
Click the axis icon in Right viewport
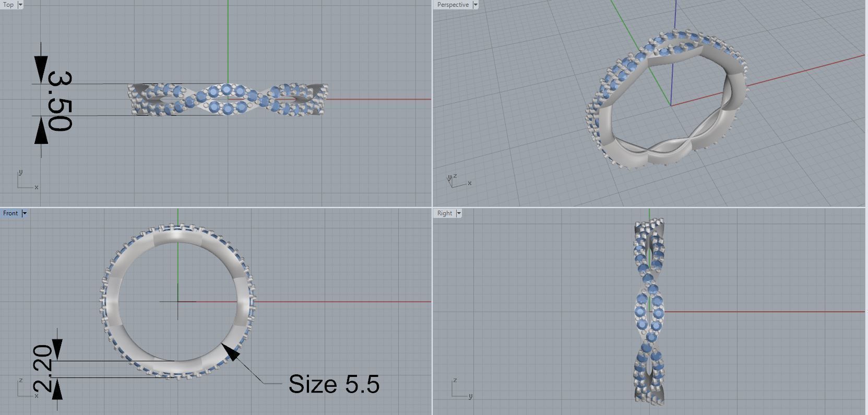462,389
